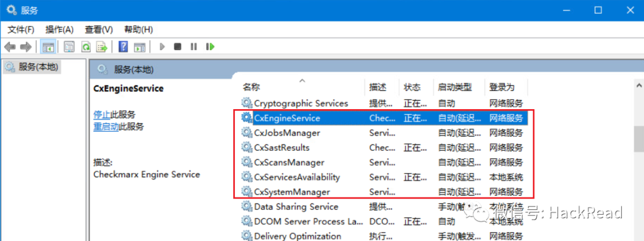644x241 pixels.
Task: Click the 本地系统 logon cell of CxServicesAvailability
Action: tap(506, 177)
